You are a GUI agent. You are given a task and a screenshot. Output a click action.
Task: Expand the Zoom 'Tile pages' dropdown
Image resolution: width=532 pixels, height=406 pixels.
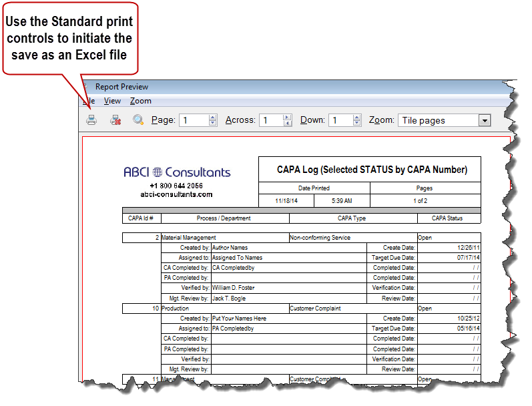(485, 120)
